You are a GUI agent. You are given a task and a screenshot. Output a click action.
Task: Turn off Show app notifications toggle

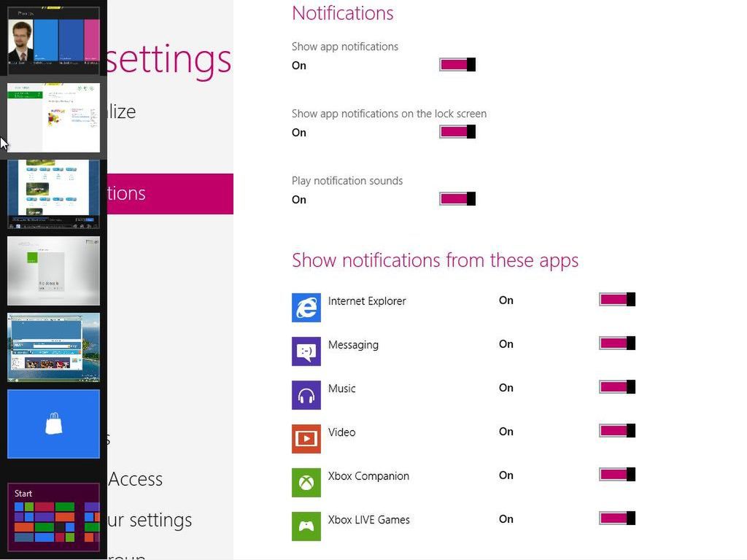tap(457, 65)
